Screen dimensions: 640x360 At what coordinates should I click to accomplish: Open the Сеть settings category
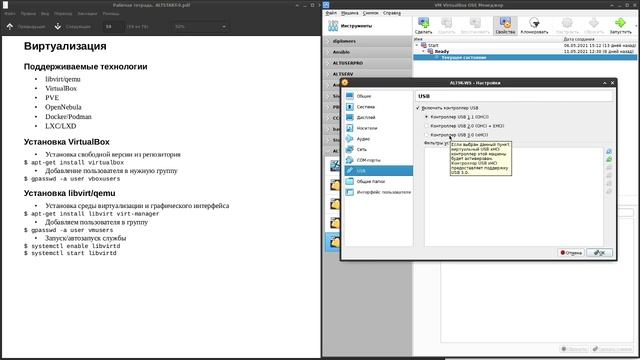click(379, 149)
